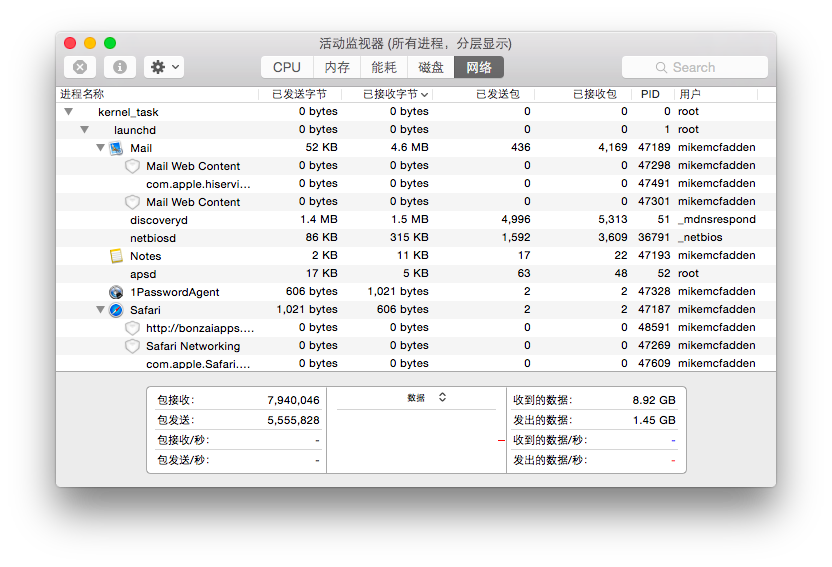Click the 包接收/秒 label
Viewport: 832px width, 567px height.
pyautogui.click(x=183, y=440)
